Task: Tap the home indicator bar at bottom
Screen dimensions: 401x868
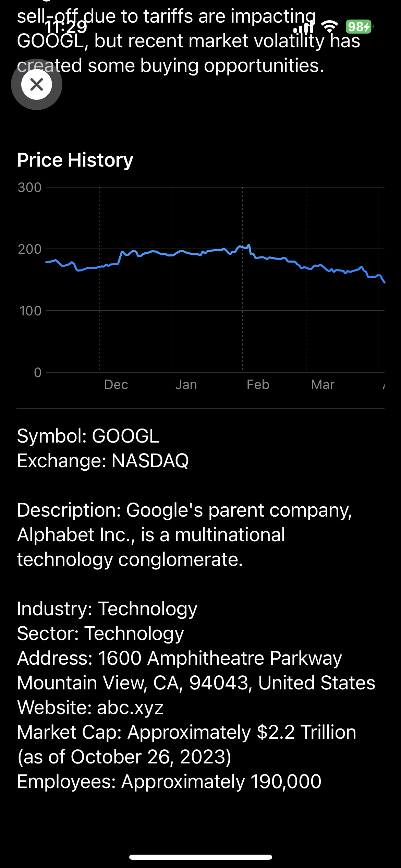Action: (x=200, y=857)
